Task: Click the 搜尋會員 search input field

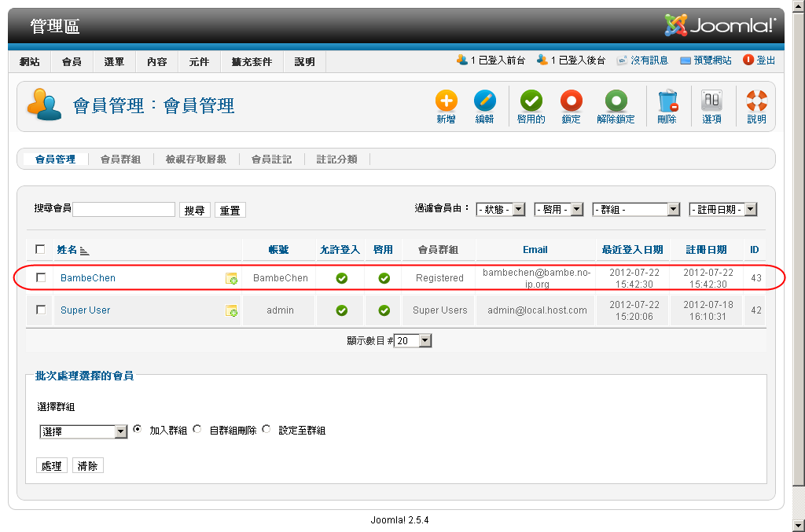Action: [123, 210]
